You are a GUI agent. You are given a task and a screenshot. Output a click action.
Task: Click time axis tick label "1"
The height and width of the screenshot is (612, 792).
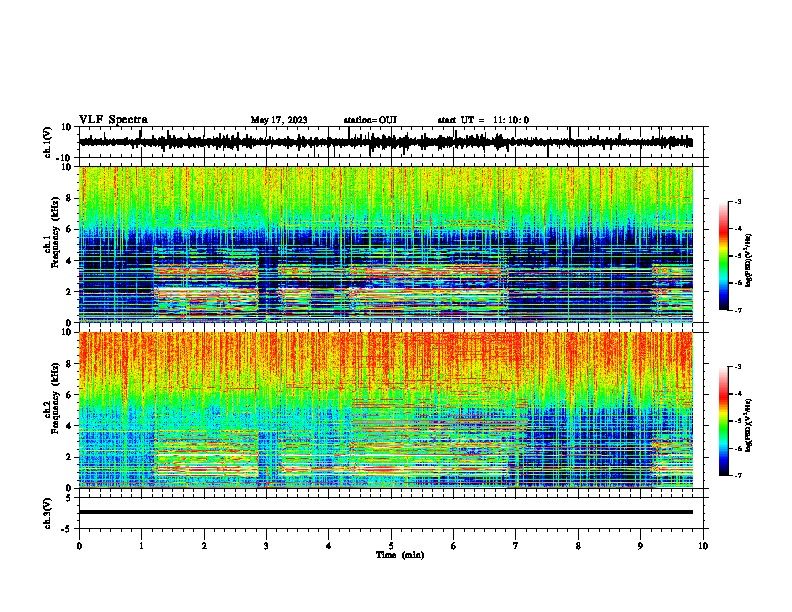coord(141,546)
